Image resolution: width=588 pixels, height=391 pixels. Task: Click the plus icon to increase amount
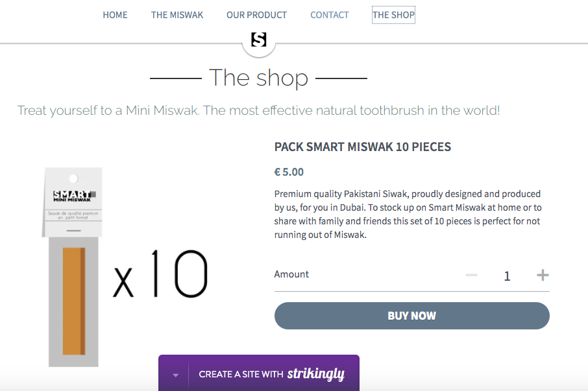(542, 274)
